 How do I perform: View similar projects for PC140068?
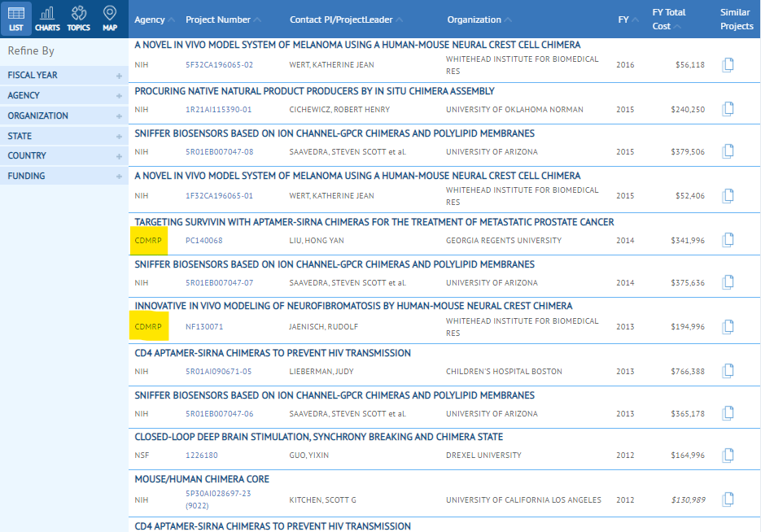click(728, 240)
